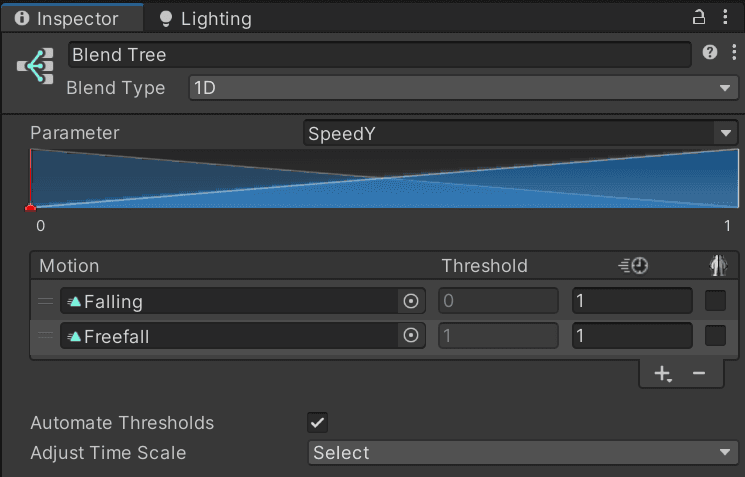This screenshot has height=477, width=745.
Task: Open the Blend Tree settings kebab menu
Action: [733, 53]
